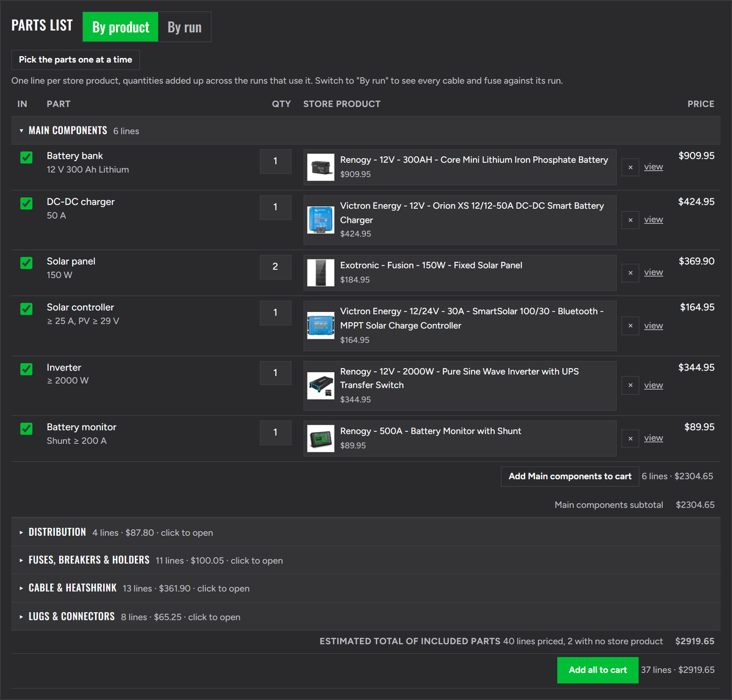
Task: View the SmartSolar 100/30 controller
Action: point(653,325)
